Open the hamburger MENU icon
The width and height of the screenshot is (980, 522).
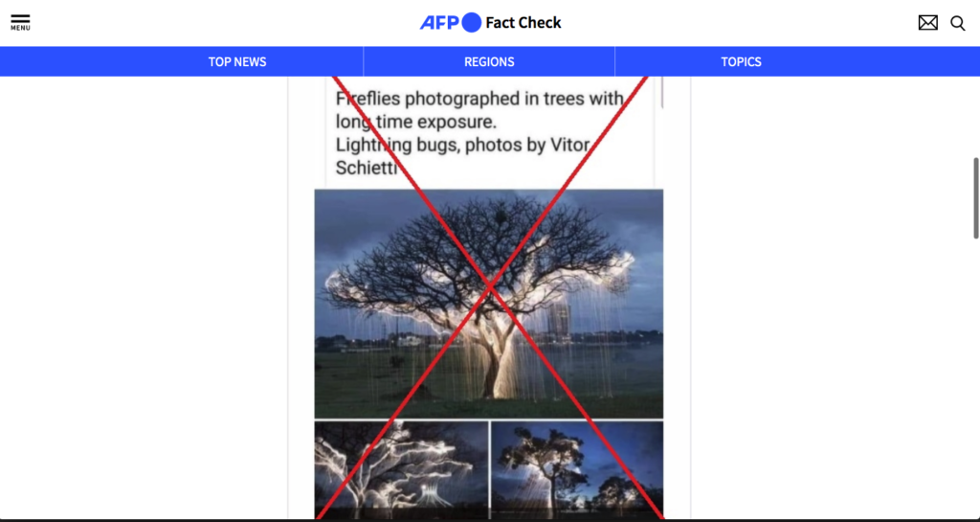pos(20,23)
